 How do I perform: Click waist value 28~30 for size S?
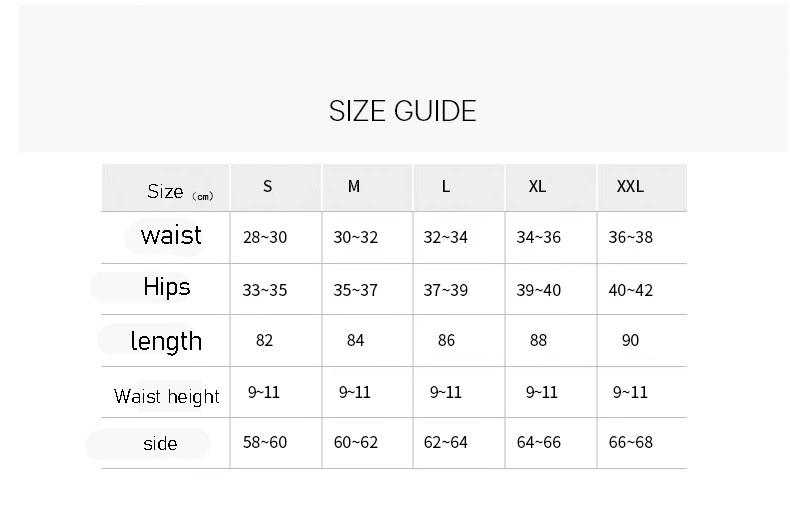264,238
